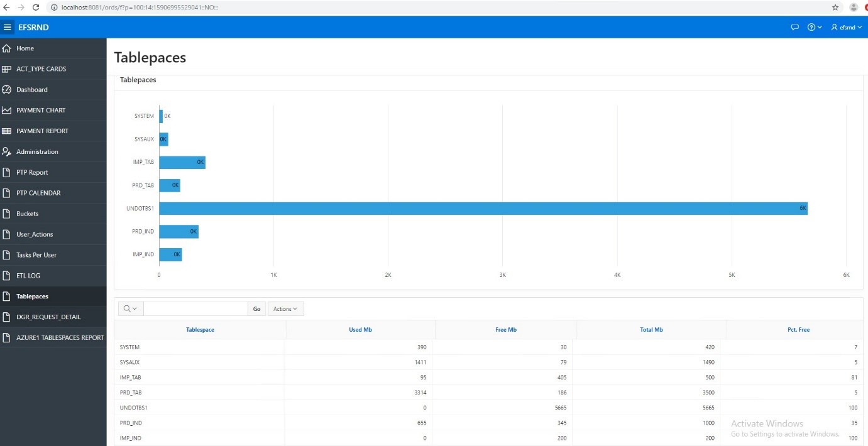Click the ACT_TYPE CARDS grid icon

pyautogui.click(x=7, y=69)
